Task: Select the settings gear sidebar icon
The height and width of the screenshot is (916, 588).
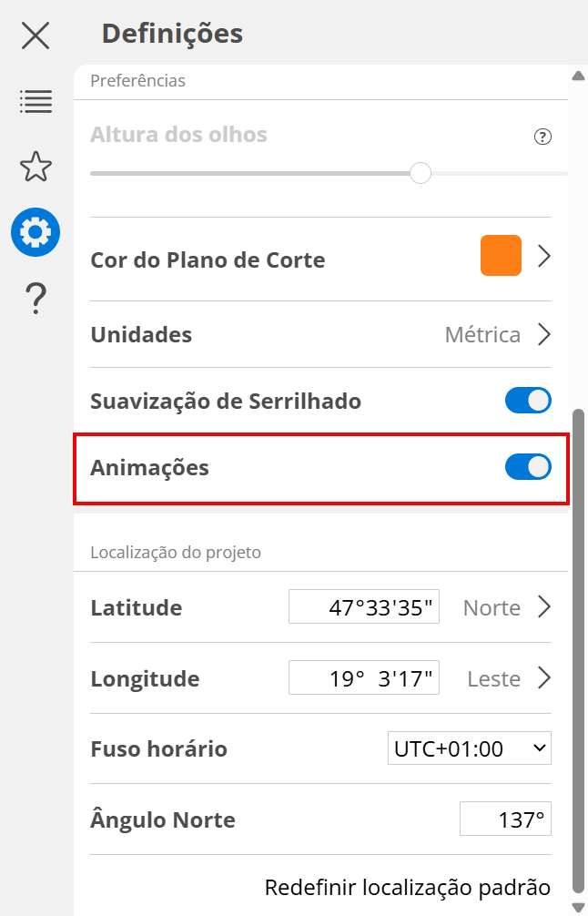Action: (35, 232)
